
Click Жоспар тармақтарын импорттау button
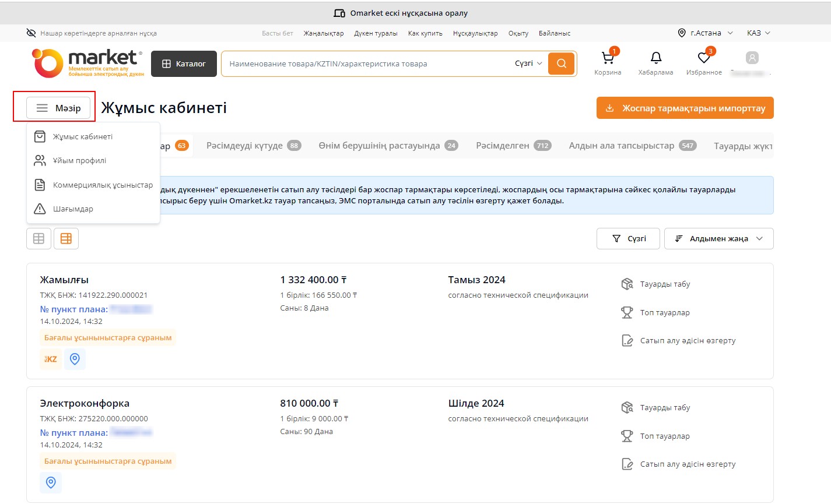pyautogui.click(x=685, y=108)
